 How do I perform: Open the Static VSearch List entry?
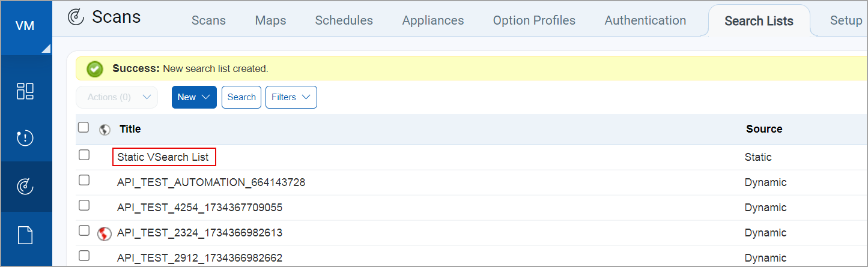click(x=163, y=157)
